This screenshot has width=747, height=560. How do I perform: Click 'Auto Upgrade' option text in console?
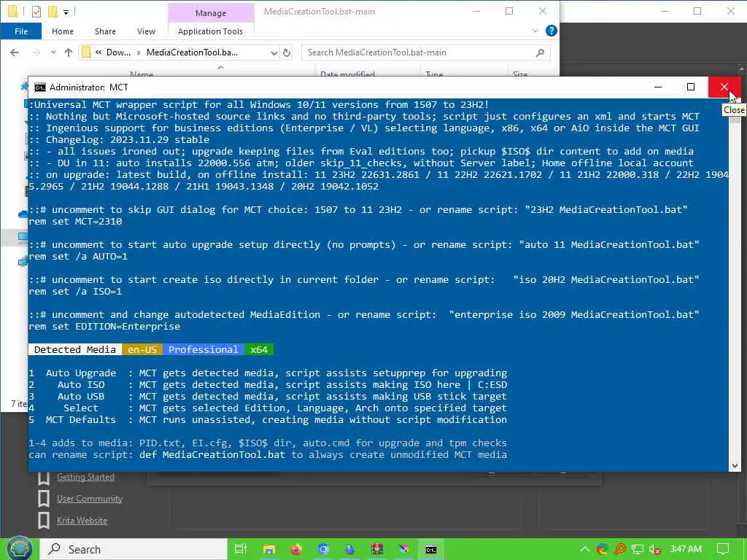click(81, 373)
